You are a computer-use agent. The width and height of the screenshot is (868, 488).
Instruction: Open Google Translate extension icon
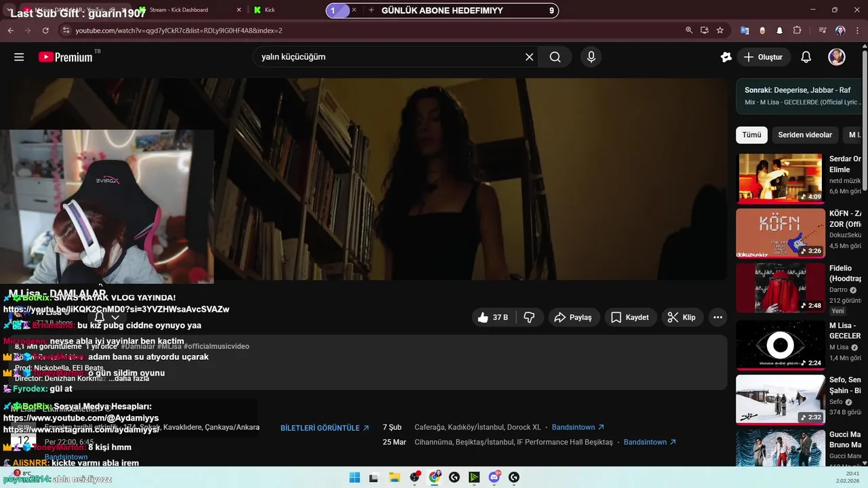[745, 30]
